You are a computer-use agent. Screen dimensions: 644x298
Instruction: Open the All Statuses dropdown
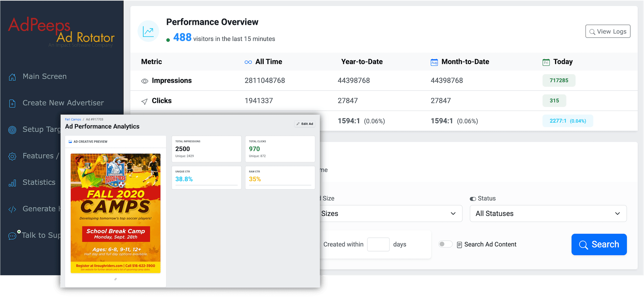[x=548, y=214]
